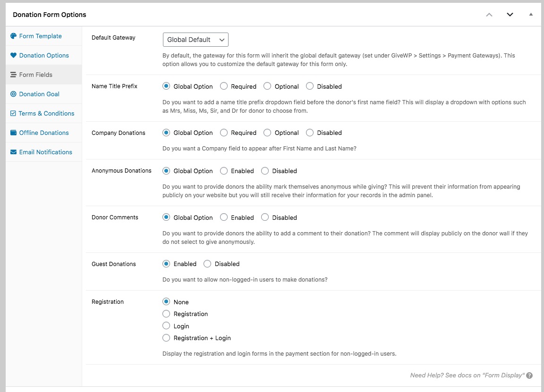Disable Donor Comments
This screenshot has width=544, height=392.
pos(265,217)
